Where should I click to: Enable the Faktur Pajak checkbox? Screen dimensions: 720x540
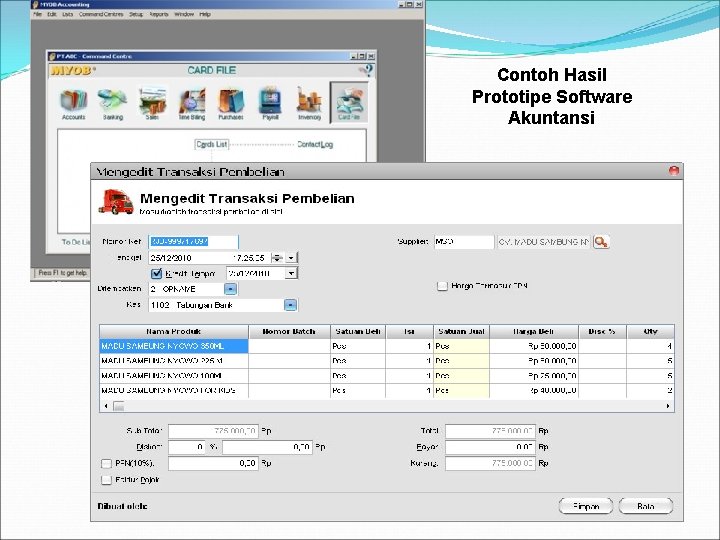[106, 480]
